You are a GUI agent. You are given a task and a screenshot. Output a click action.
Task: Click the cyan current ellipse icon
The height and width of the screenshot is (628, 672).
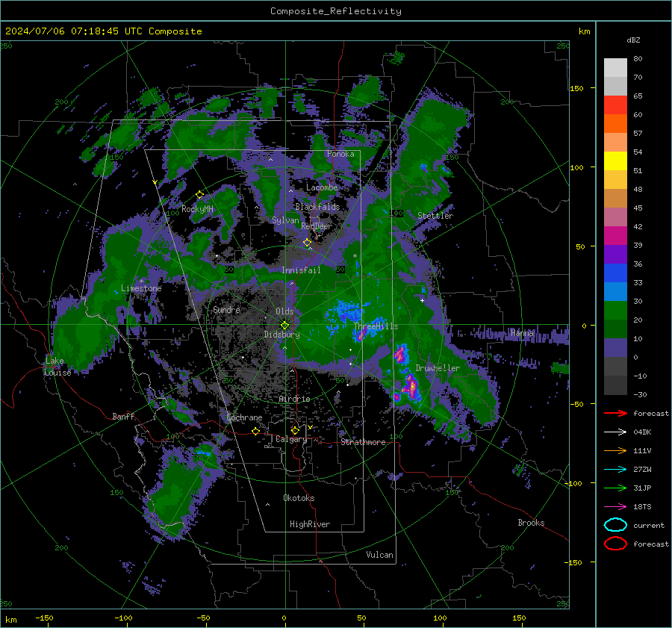point(615,525)
